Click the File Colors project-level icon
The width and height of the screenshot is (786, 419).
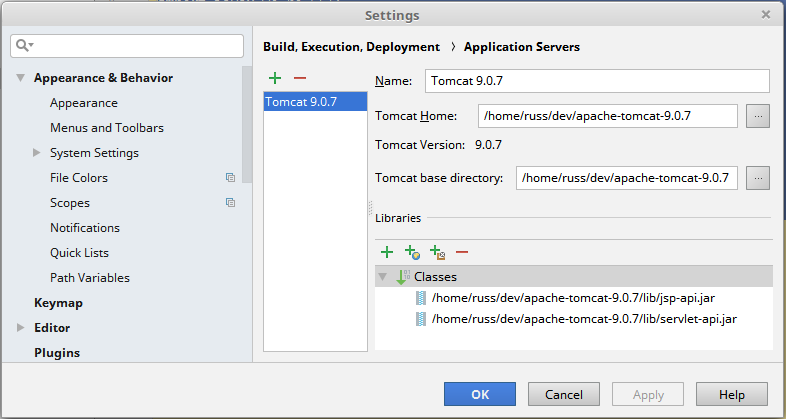tap(230, 177)
